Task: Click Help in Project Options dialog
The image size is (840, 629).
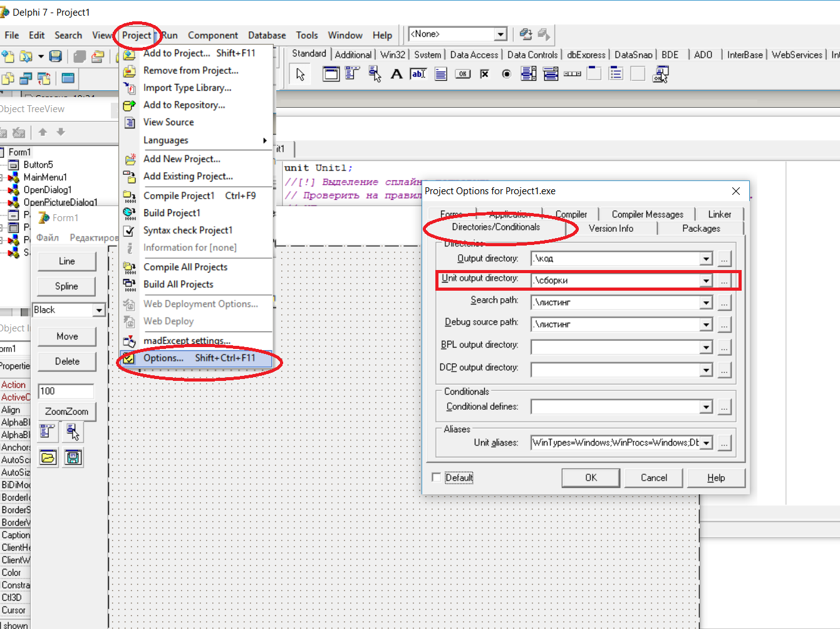Action: 716,477
